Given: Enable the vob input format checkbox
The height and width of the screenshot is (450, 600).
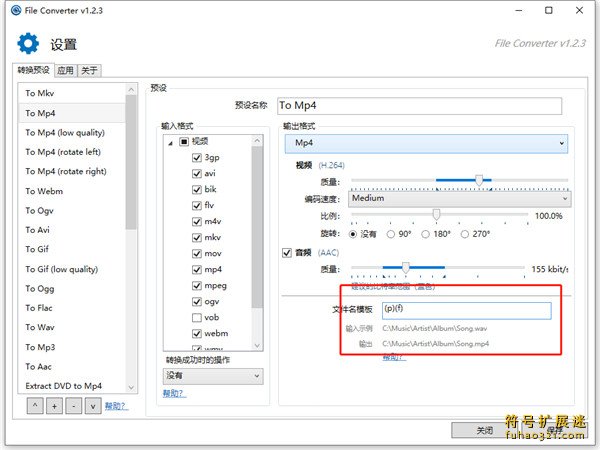Looking at the screenshot, I should click(197, 318).
